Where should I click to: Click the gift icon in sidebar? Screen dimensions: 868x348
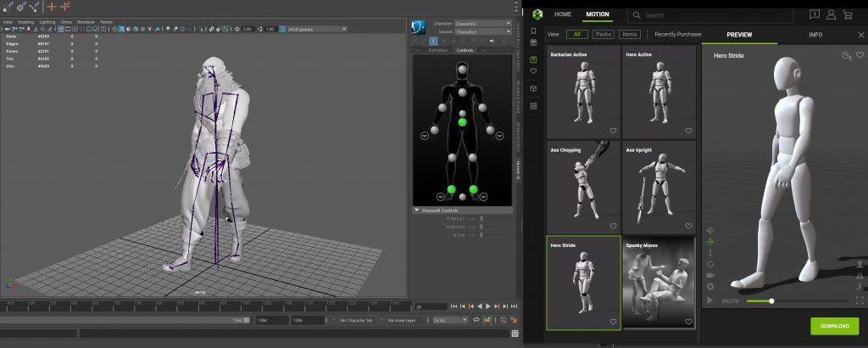[533, 42]
